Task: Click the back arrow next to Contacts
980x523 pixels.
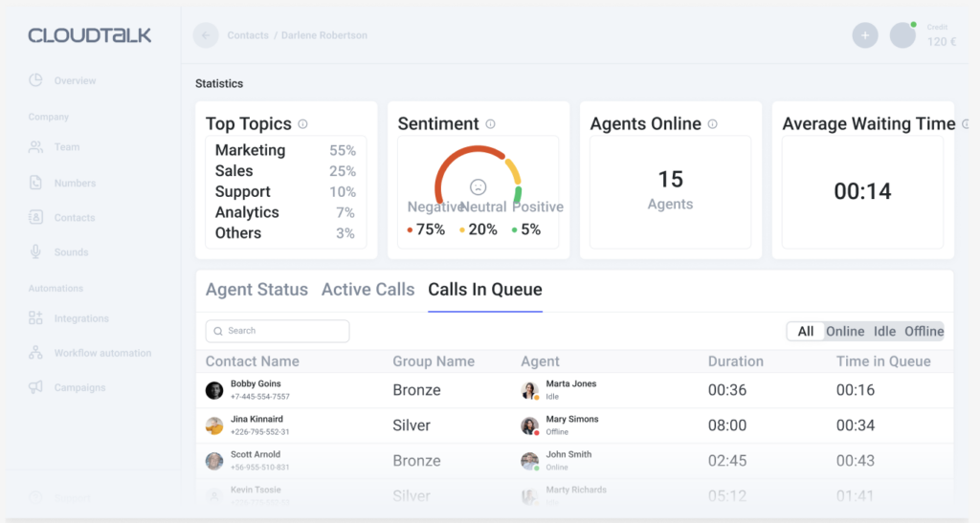Action: click(x=206, y=35)
